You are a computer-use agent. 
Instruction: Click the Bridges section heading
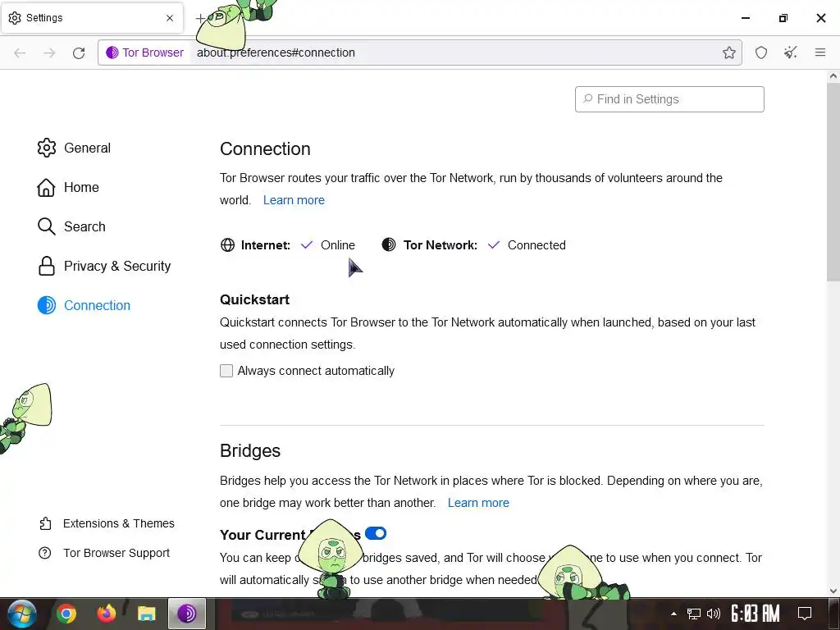pyautogui.click(x=250, y=451)
